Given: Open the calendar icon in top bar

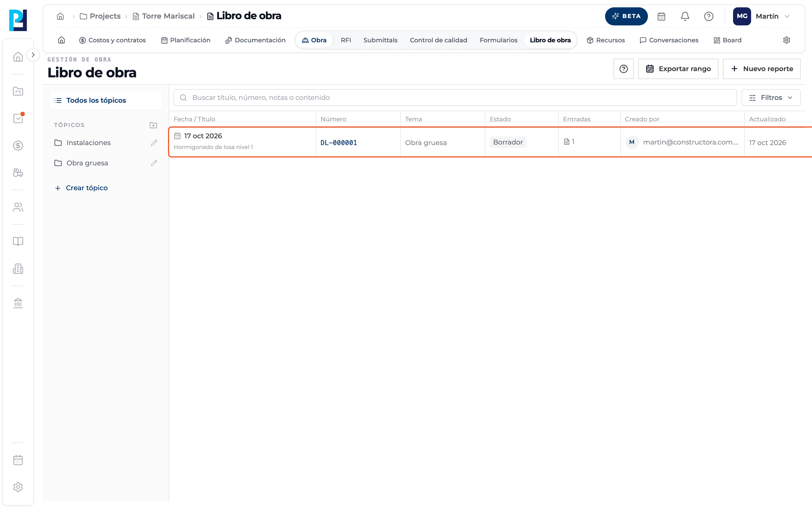Looking at the screenshot, I should click(661, 16).
